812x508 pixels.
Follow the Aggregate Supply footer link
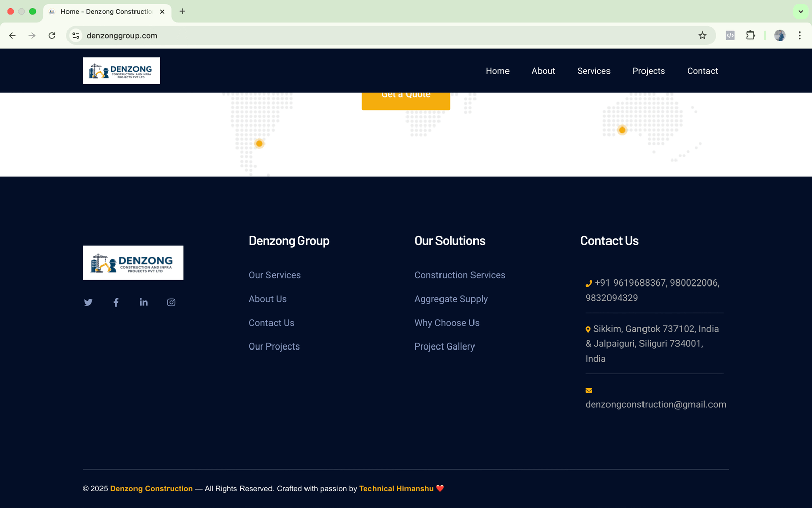pyautogui.click(x=451, y=299)
